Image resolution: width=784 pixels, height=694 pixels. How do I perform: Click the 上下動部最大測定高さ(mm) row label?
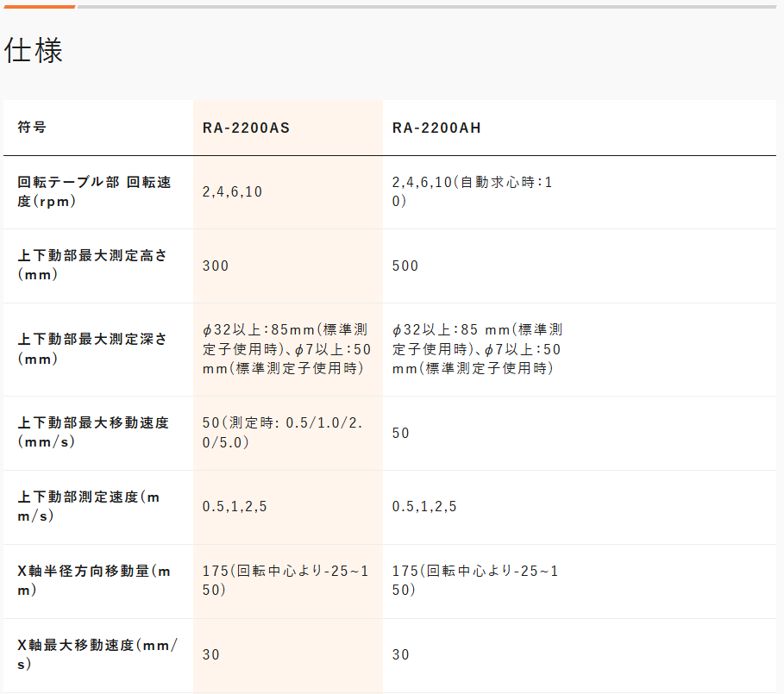click(92, 266)
